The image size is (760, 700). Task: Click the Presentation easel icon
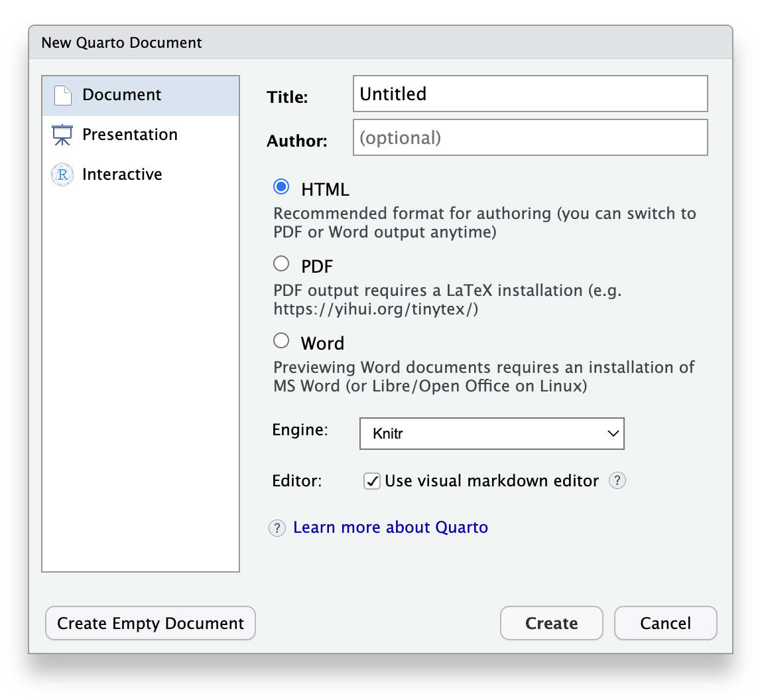[x=62, y=135]
